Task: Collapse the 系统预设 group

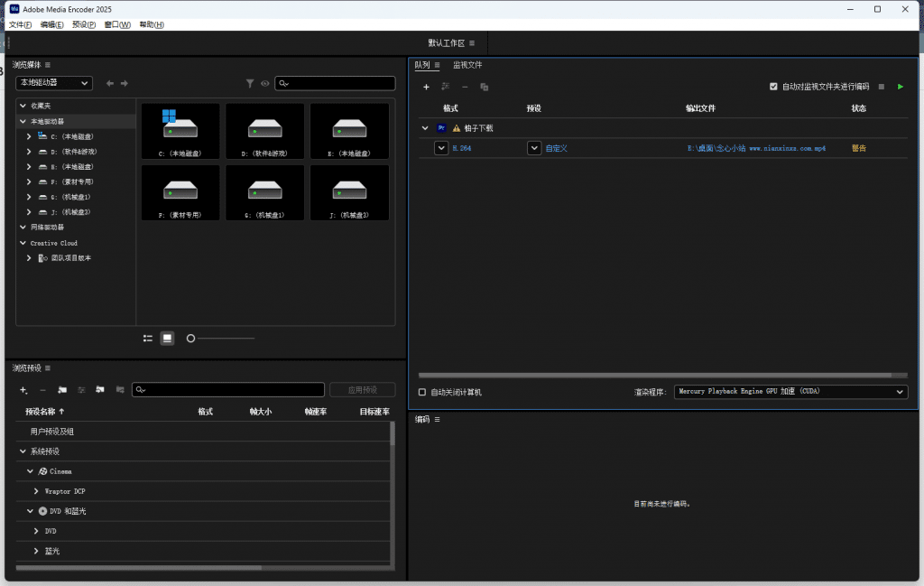Action: tap(23, 451)
